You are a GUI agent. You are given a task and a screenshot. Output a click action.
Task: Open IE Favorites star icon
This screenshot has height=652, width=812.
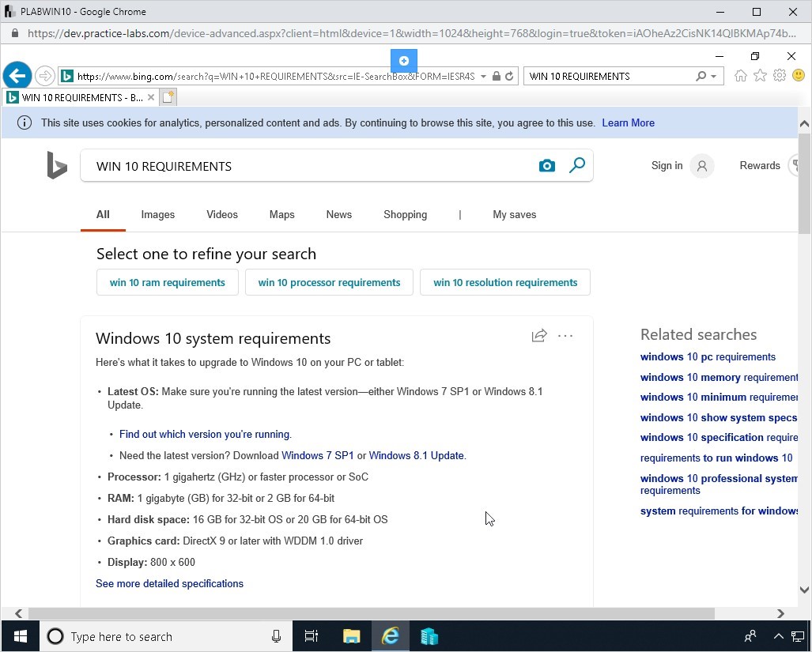[x=761, y=76]
